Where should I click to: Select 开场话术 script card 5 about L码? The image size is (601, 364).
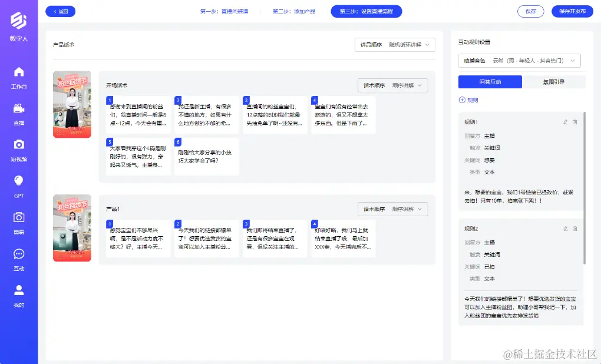(x=138, y=157)
